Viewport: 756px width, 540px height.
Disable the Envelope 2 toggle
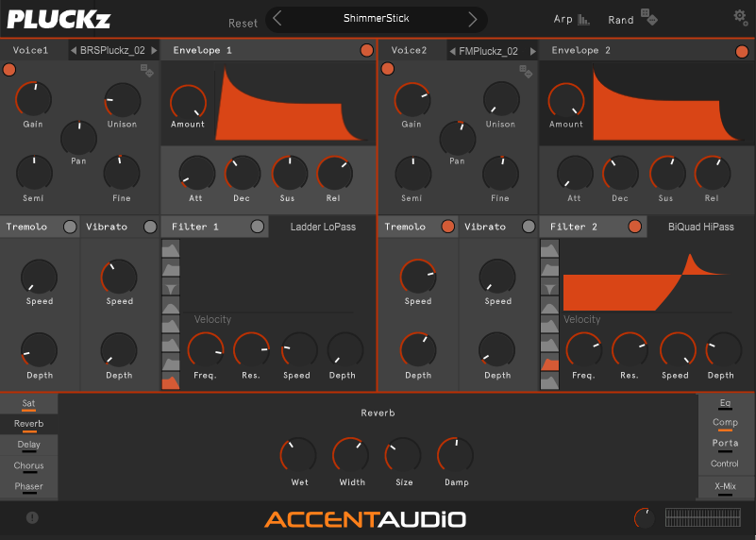(x=742, y=51)
